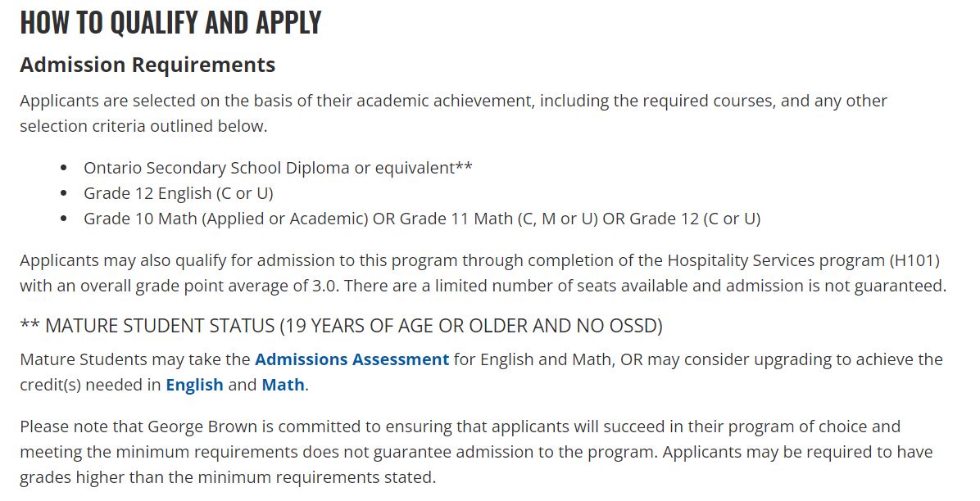Click the Ontario Secondary School Diploma bullet item
The width and height of the screenshot is (980, 501).
coord(278,168)
